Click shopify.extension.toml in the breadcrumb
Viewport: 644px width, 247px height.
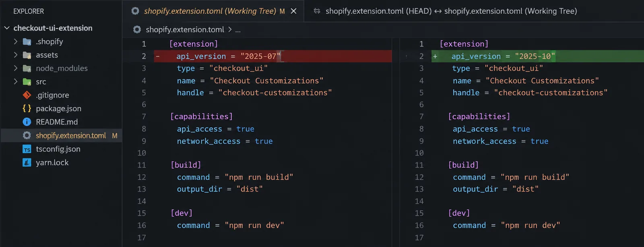coord(185,29)
